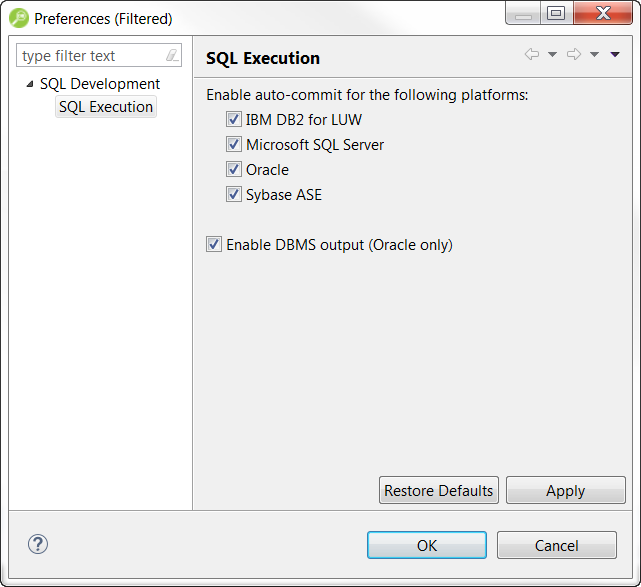641x587 pixels.
Task: Maximize the Preferences dialog window
Action: tap(556, 14)
